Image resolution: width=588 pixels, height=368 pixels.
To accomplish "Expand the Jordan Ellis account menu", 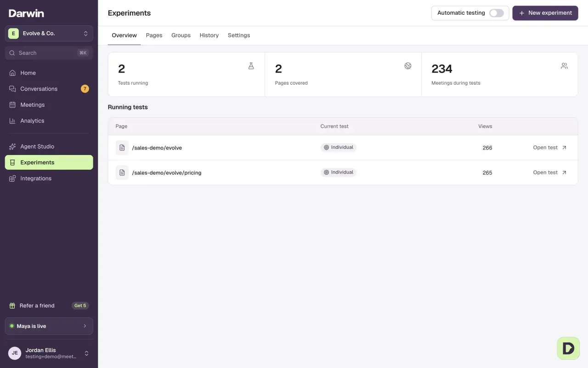I will [49, 353].
